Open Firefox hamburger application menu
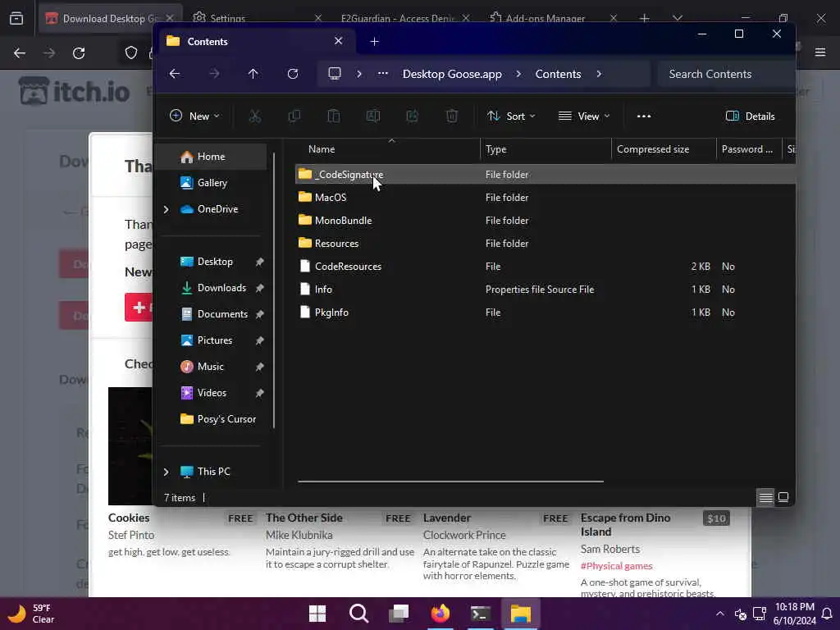 point(820,52)
